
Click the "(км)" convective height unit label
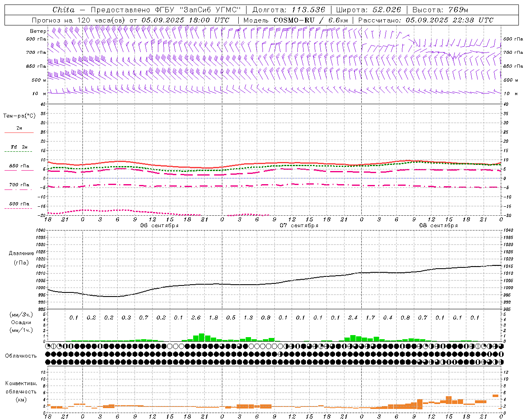(21, 399)
